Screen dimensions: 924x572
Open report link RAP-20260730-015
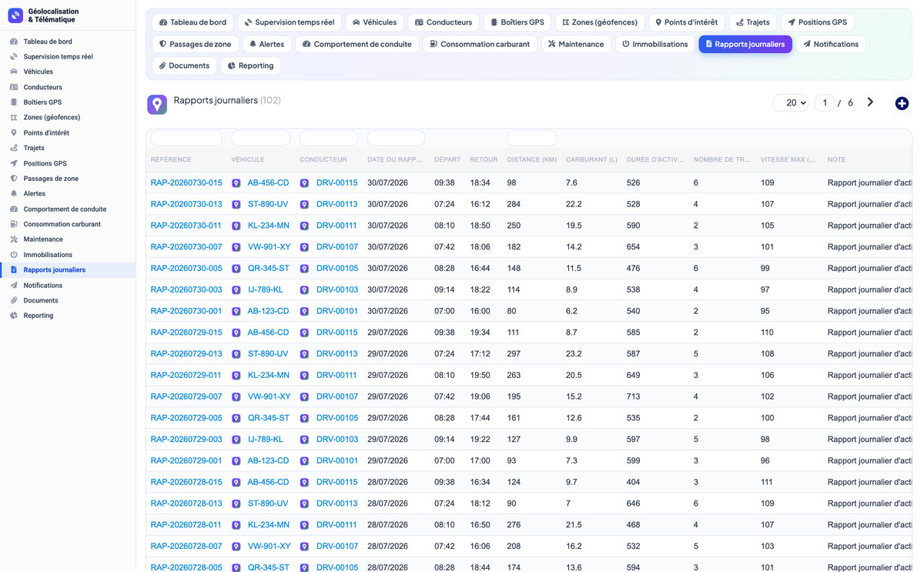click(186, 183)
